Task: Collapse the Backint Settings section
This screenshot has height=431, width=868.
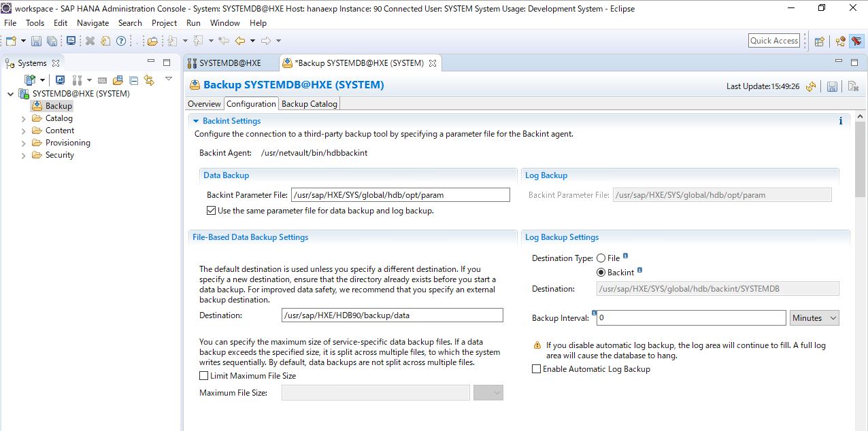Action: click(x=196, y=121)
